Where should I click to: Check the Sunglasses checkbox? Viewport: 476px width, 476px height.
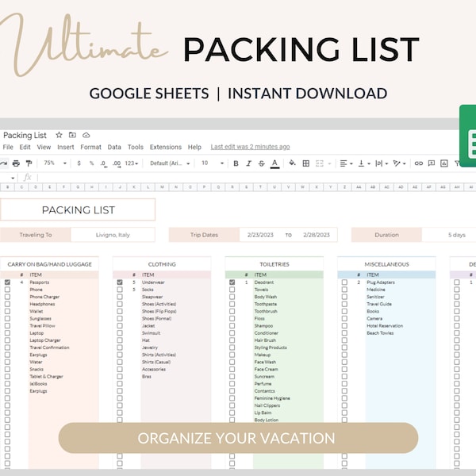[7, 318]
